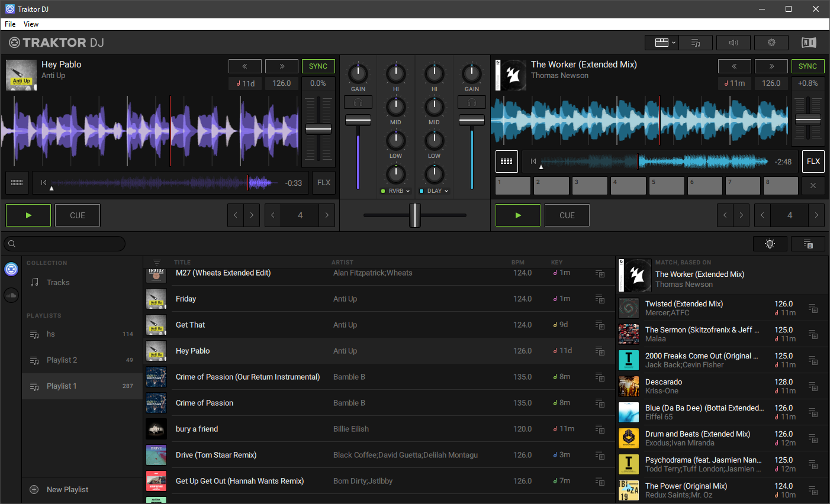The image size is (830, 504).
Task: Toggle hotcue pads grid on right deck
Action: pos(506,161)
